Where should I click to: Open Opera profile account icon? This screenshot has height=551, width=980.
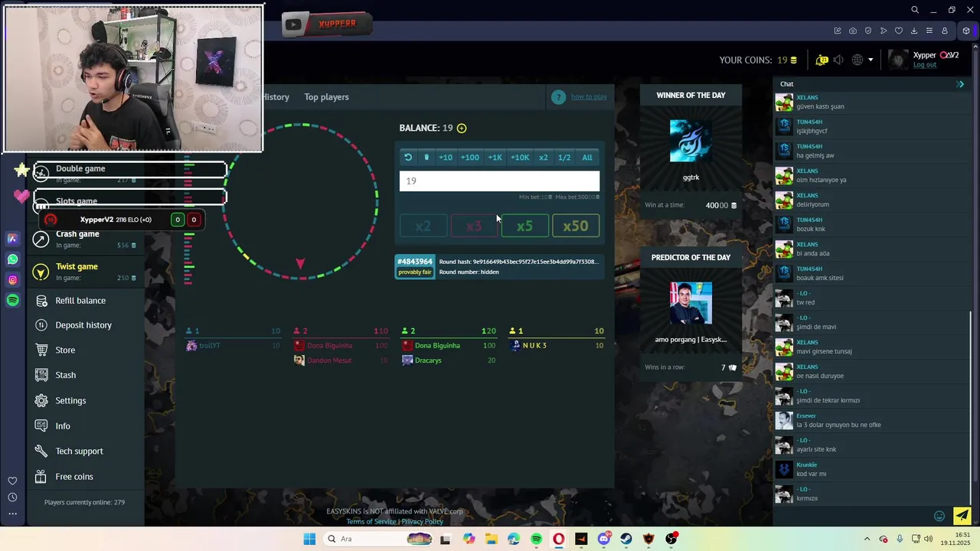945,31
